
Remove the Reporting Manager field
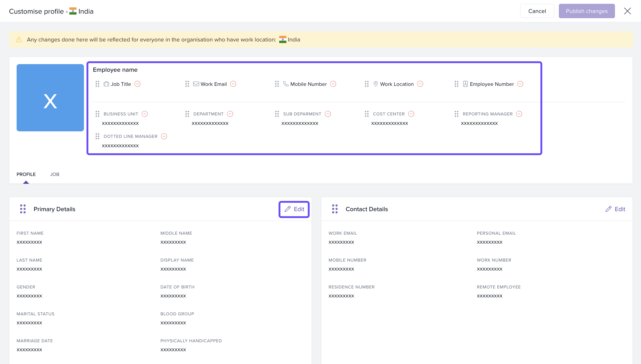tap(519, 114)
